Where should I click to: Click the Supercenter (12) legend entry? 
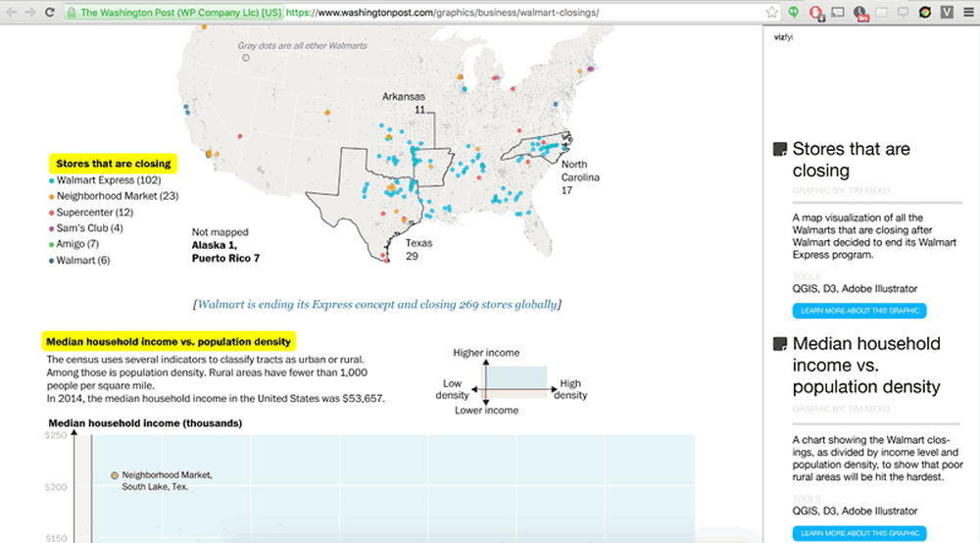(91, 213)
